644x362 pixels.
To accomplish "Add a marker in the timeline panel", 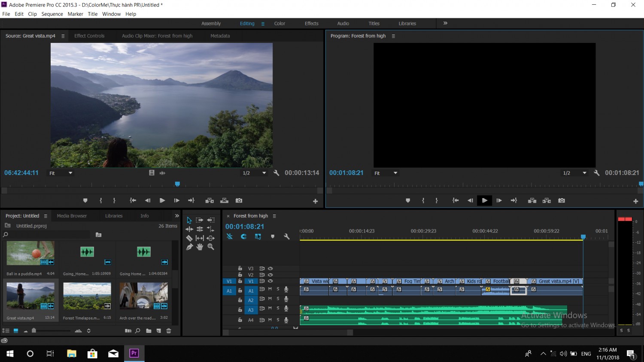I will click(x=273, y=236).
